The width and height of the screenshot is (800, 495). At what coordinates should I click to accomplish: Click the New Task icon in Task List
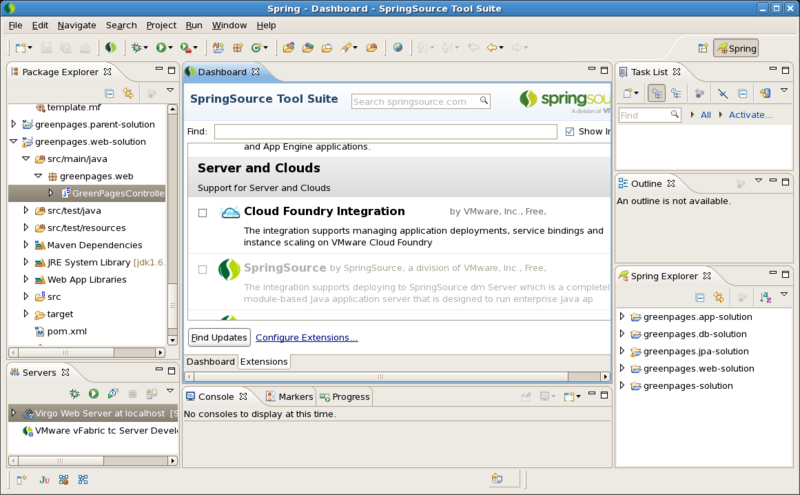628,93
